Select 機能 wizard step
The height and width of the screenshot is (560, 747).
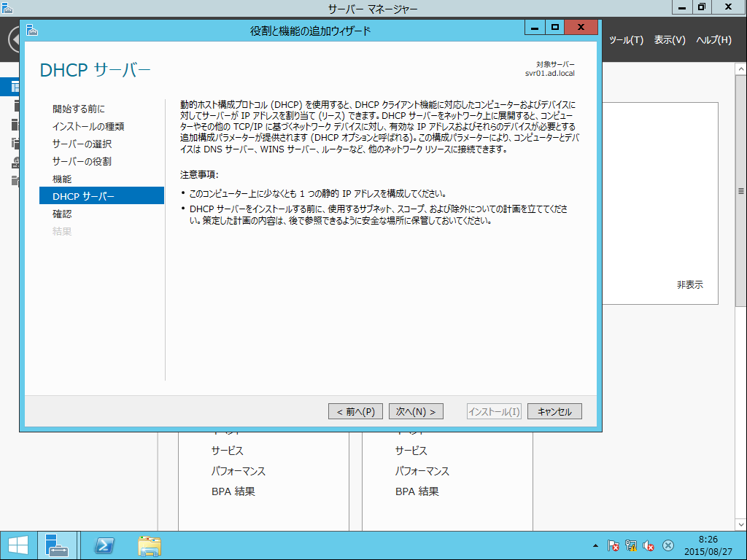pyautogui.click(x=62, y=179)
